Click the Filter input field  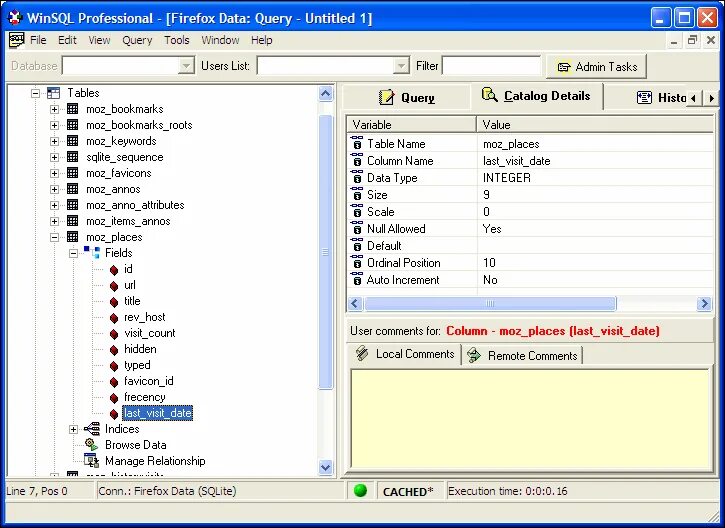pos(491,66)
